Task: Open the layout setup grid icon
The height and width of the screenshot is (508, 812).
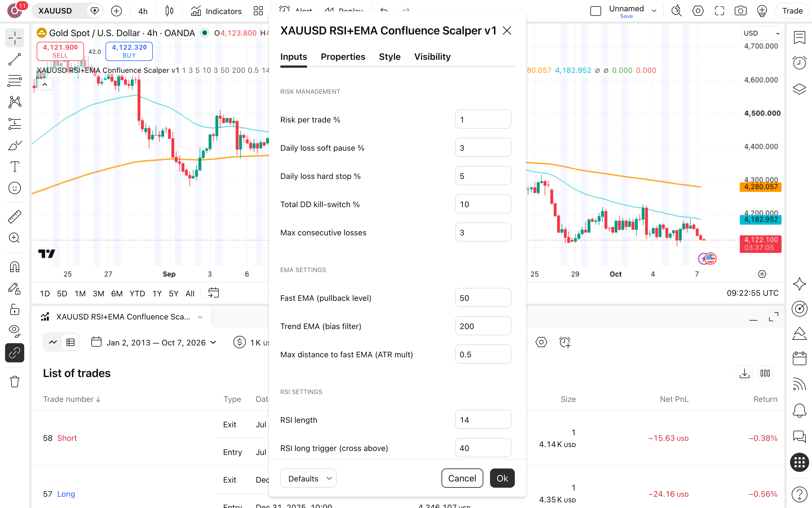Action: pos(258,11)
